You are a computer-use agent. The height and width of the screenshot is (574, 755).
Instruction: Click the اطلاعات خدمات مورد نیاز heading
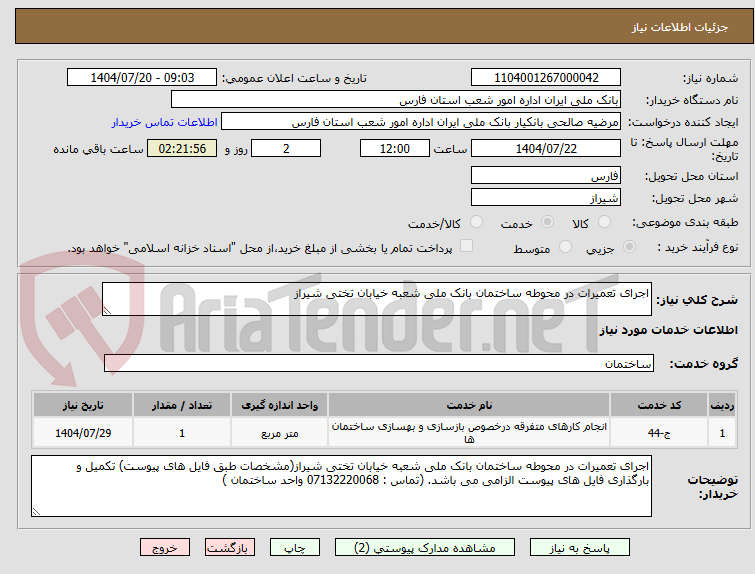pos(668,330)
